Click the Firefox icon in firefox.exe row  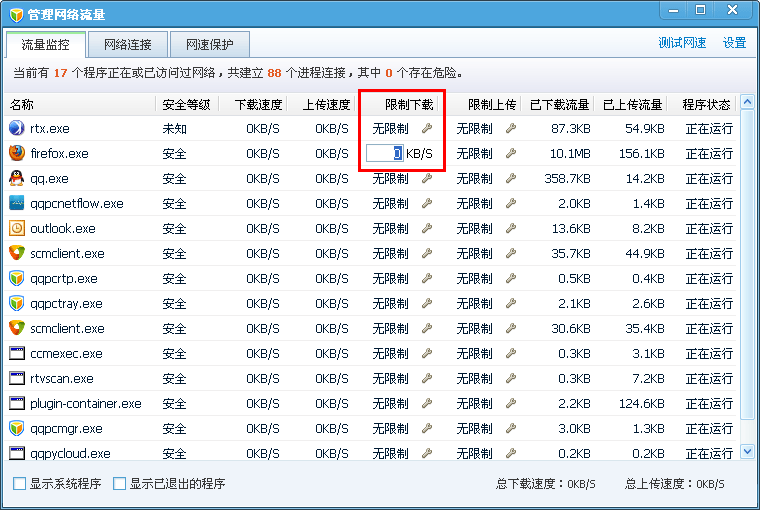pyautogui.click(x=16, y=153)
